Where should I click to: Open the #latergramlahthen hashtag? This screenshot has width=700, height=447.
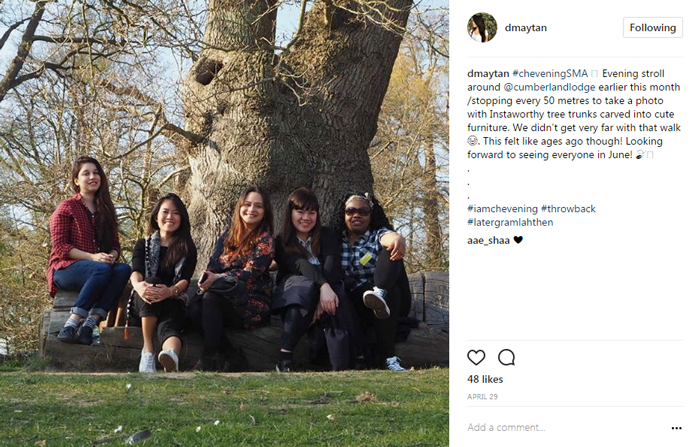coord(510,222)
